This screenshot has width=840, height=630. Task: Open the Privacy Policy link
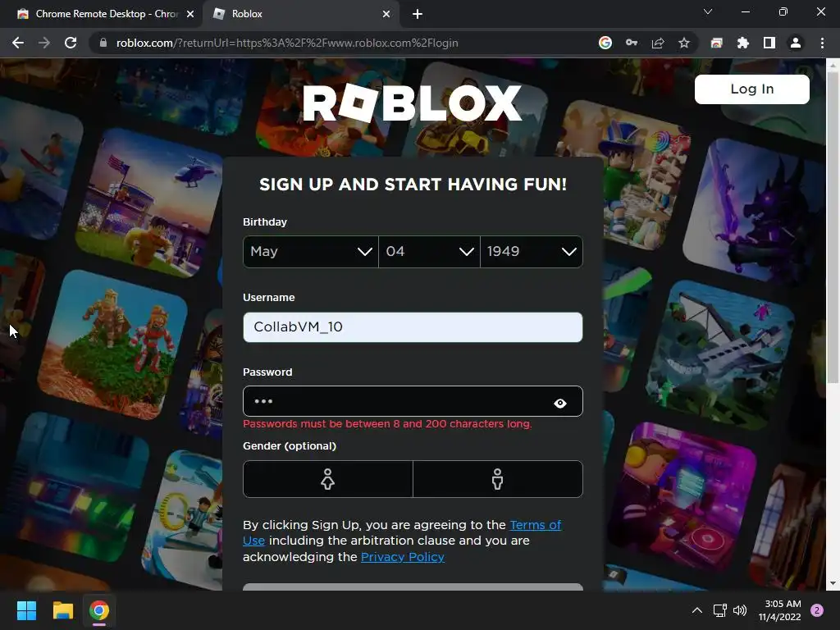pos(402,557)
